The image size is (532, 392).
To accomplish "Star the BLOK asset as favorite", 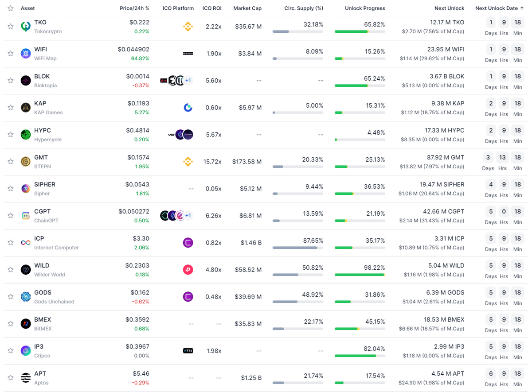I will click(x=11, y=81).
